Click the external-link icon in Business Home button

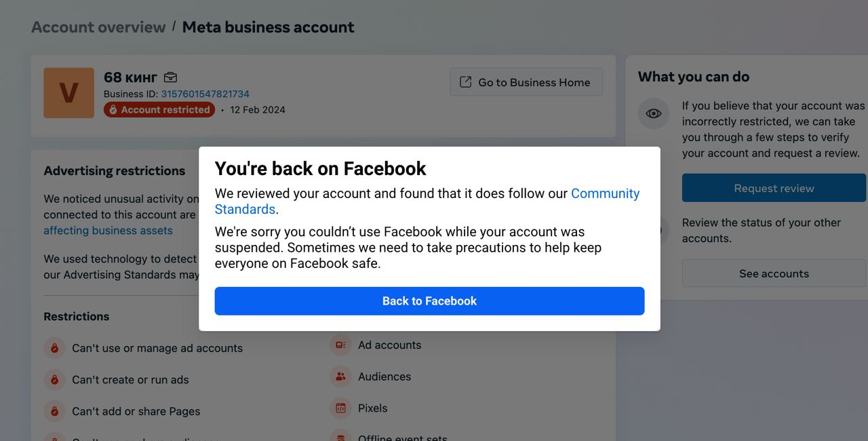(x=466, y=82)
